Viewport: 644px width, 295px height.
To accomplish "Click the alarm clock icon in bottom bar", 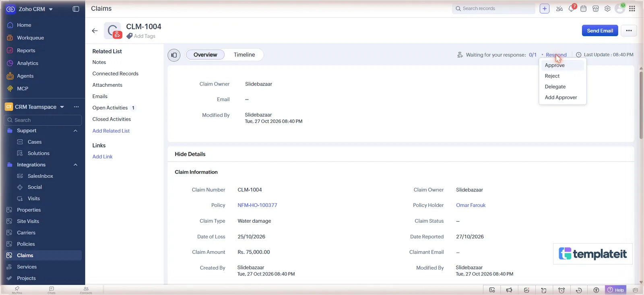I will click(x=561, y=290).
